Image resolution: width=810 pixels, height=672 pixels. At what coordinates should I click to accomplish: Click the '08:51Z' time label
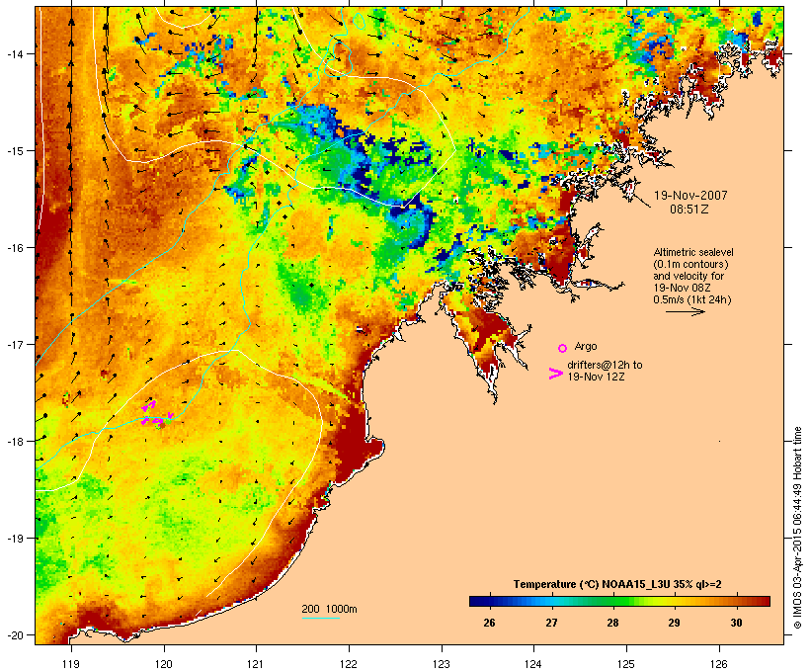pos(689,210)
